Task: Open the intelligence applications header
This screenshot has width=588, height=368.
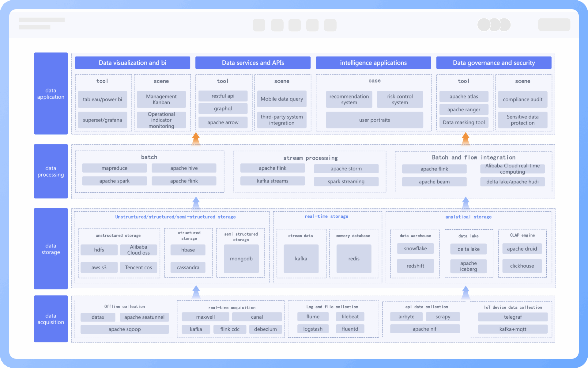Action: pos(373,63)
